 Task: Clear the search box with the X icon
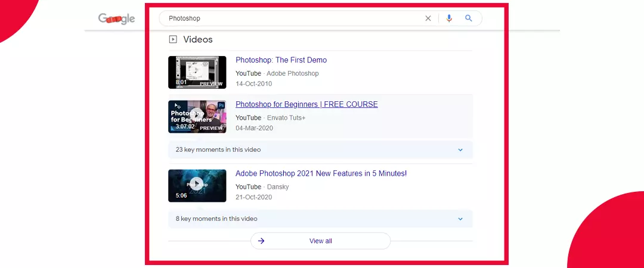(x=428, y=18)
